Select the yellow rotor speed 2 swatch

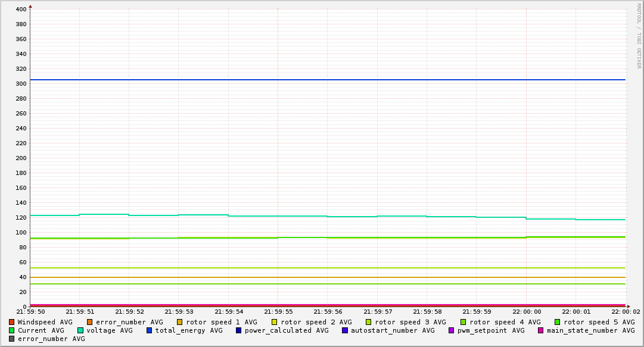tap(275, 322)
